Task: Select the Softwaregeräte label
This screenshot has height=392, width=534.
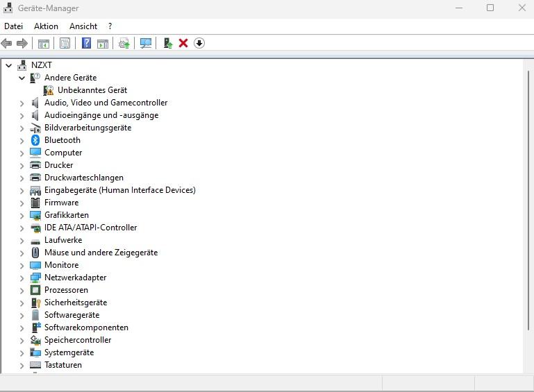Action: 72,315
